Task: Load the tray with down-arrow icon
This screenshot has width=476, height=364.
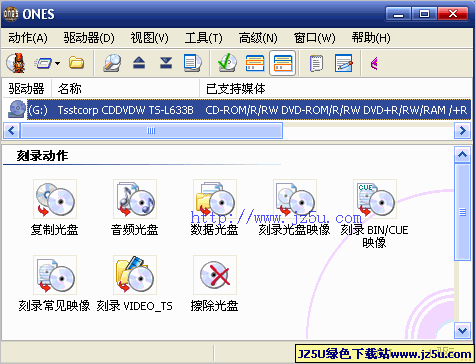Action: pyautogui.click(x=166, y=63)
